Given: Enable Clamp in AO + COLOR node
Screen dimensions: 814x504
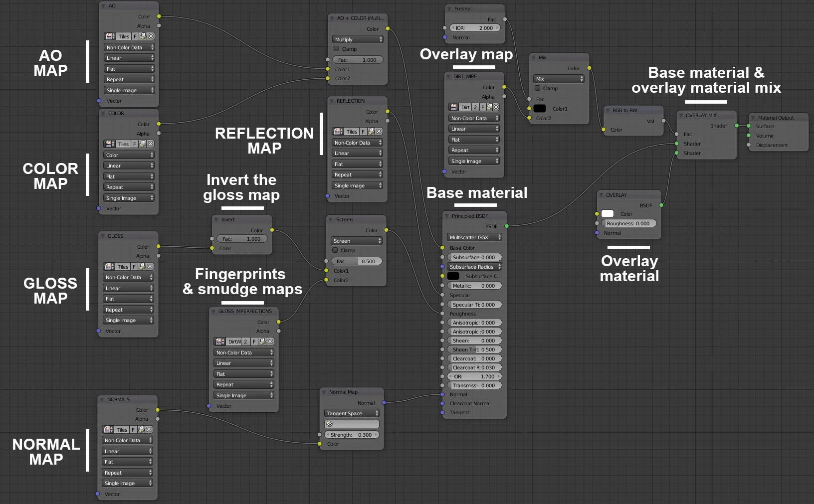Looking at the screenshot, I should (x=337, y=49).
